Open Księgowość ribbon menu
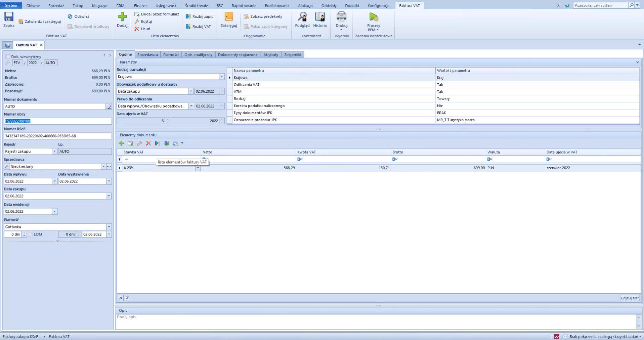 coord(166,6)
